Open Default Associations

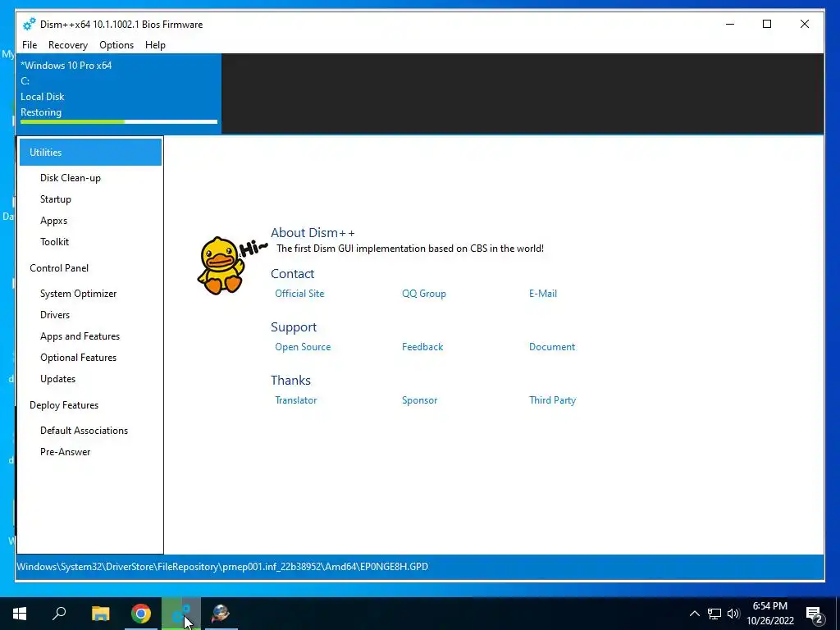pos(84,431)
